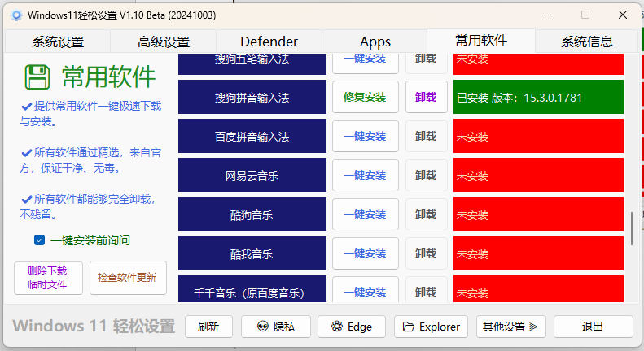The image size is (644, 351).
Task: Click 卸载 in 百度拼音输入法 row
Action: pyautogui.click(x=426, y=136)
